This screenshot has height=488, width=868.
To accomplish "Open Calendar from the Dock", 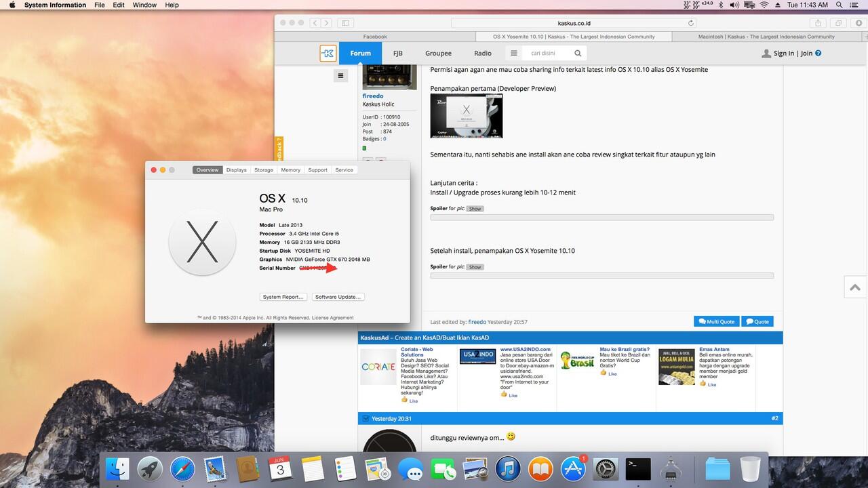I will 280,469.
